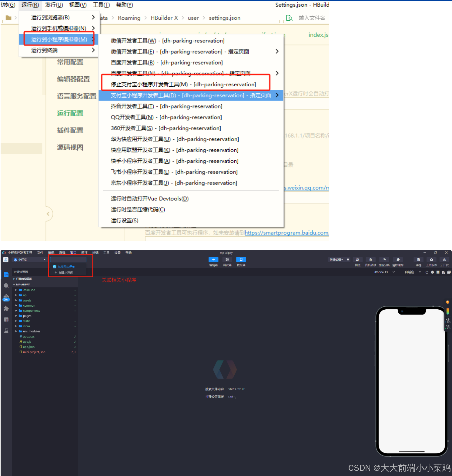Click the simulator refresh icon
This screenshot has width=452, height=476.
pos(427,272)
